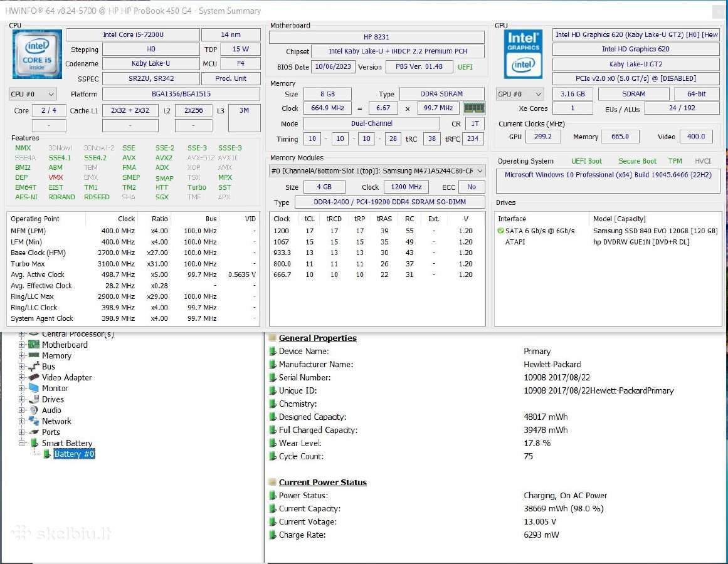Image resolution: width=728 pixels, height=564 pixels.
Task: Click the BIOS Date 10/06/2023 field
Action: tap(333, 67)
